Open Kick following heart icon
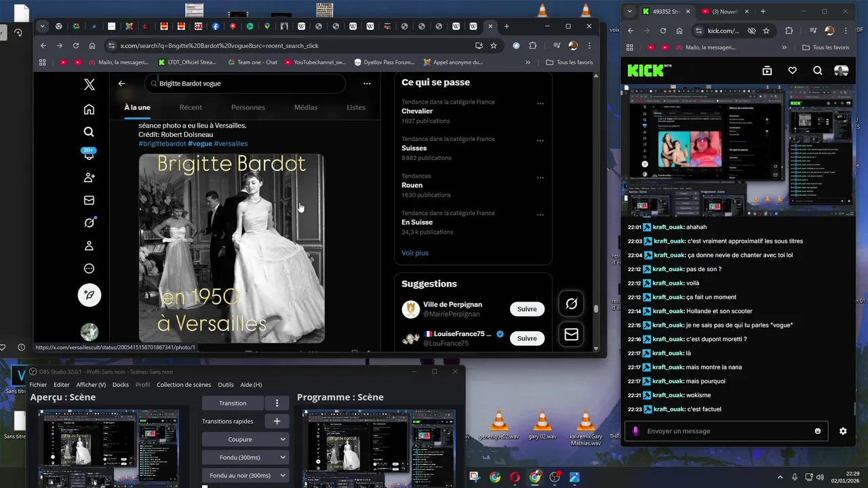This screenshot has height=488, width=868. tap(792, 70)
